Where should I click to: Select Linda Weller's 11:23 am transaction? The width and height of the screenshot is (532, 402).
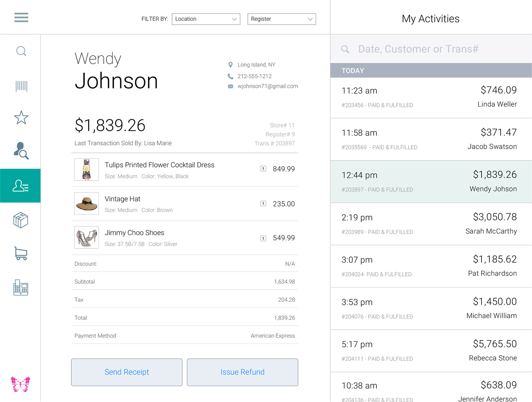click(x=431, y=97)
